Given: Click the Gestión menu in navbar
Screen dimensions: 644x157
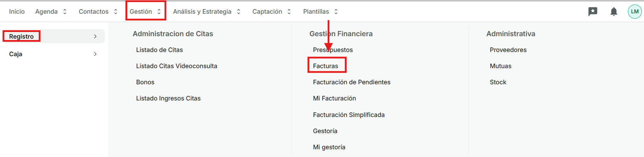Looking at the screenshot, I should pyautogui.click(x=145, y=12).
